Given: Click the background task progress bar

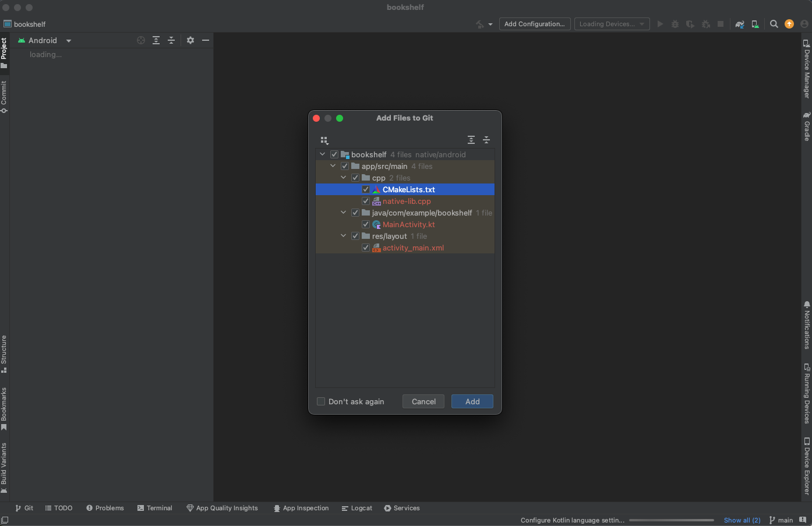Looking at the screenshot, I should [672, 520].
